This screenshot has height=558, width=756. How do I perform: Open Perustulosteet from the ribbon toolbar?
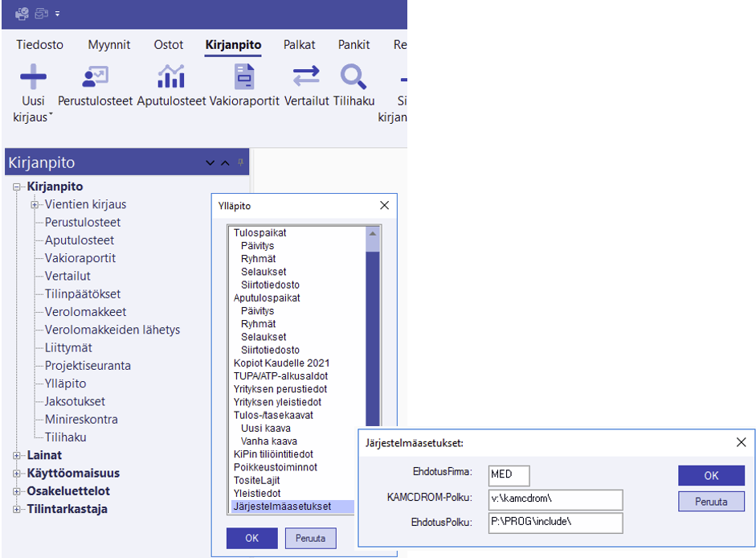(x=96, y=78)
